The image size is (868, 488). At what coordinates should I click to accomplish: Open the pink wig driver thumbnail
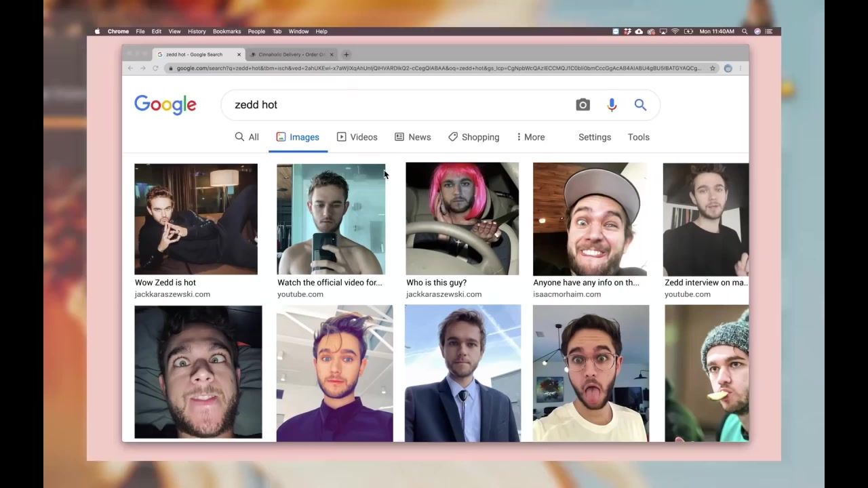[462, 218]
